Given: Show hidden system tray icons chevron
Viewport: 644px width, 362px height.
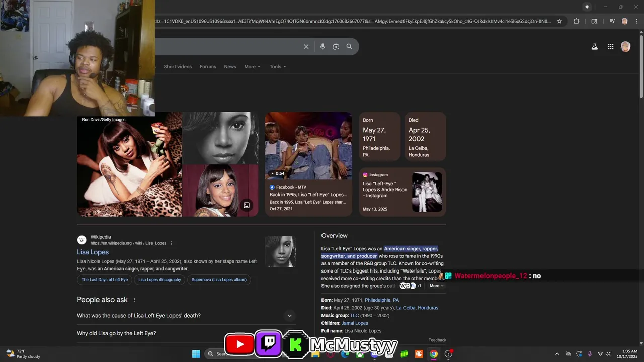Looking at the screenshot, I should (557, 354).
